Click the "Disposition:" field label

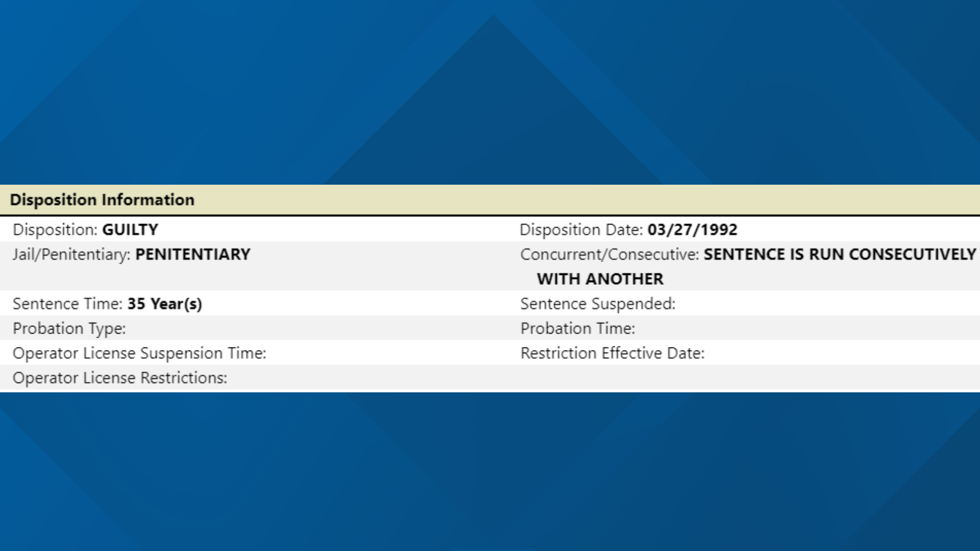click(x=55, y=230)
